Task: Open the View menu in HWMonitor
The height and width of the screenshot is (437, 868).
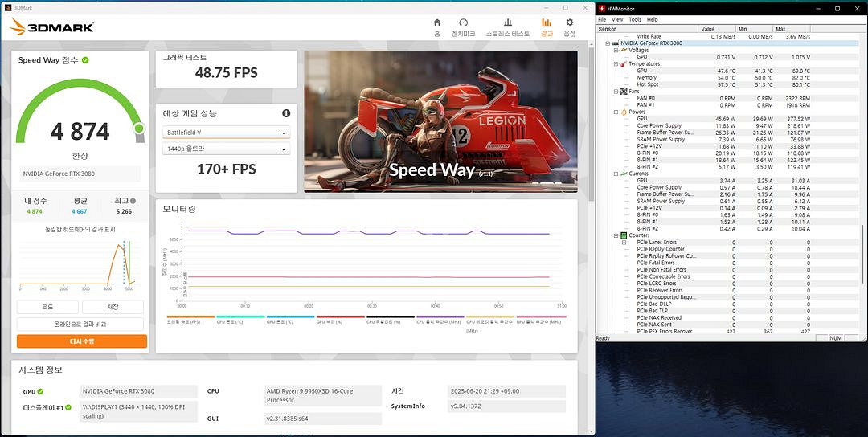Action: pyautogui.click(x=617, y=19)
